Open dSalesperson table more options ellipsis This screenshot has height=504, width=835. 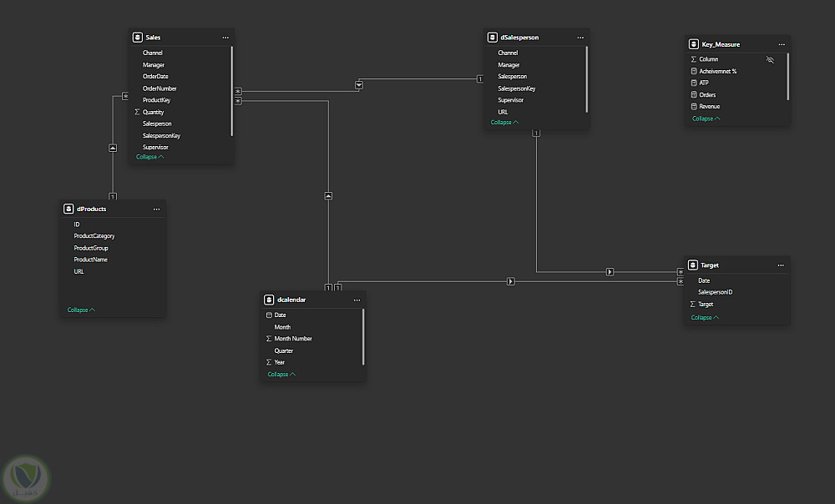(580, 38)
